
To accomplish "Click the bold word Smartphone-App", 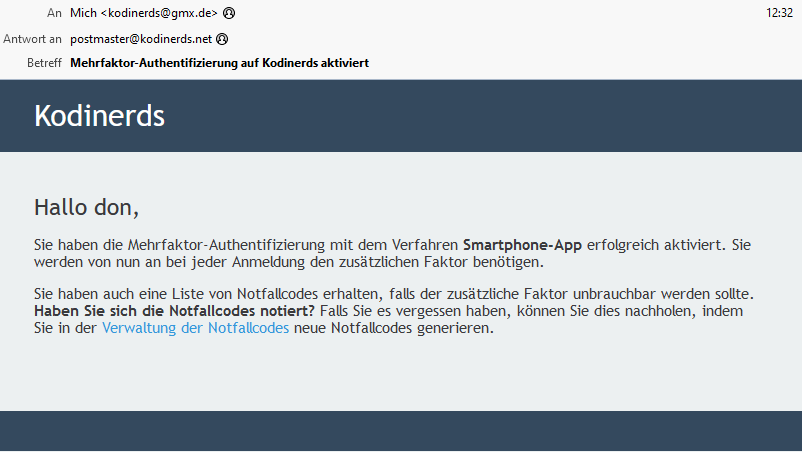I will (x=522, y=245).
